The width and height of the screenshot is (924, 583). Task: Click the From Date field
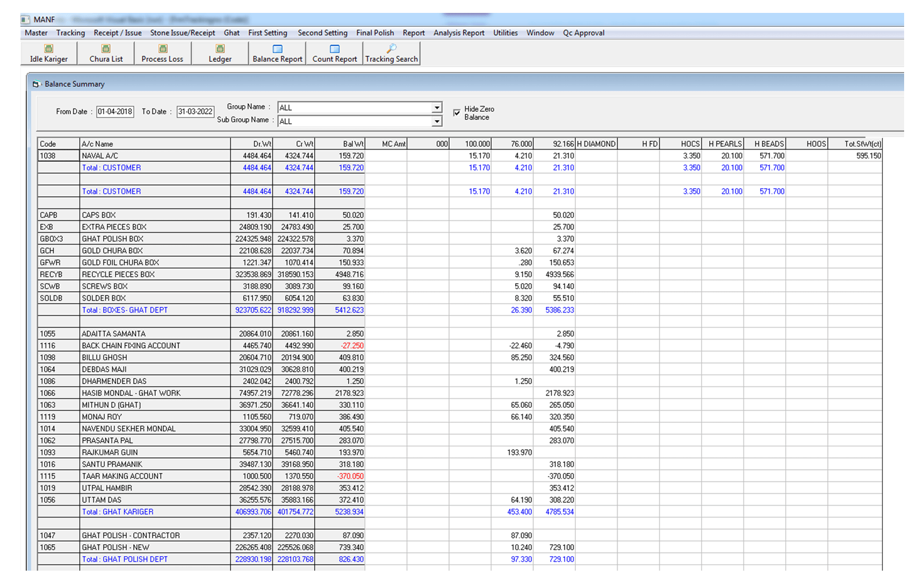115,112
